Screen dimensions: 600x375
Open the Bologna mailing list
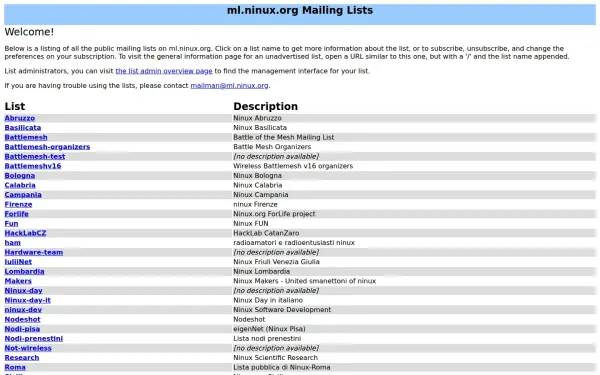(20, 176)
